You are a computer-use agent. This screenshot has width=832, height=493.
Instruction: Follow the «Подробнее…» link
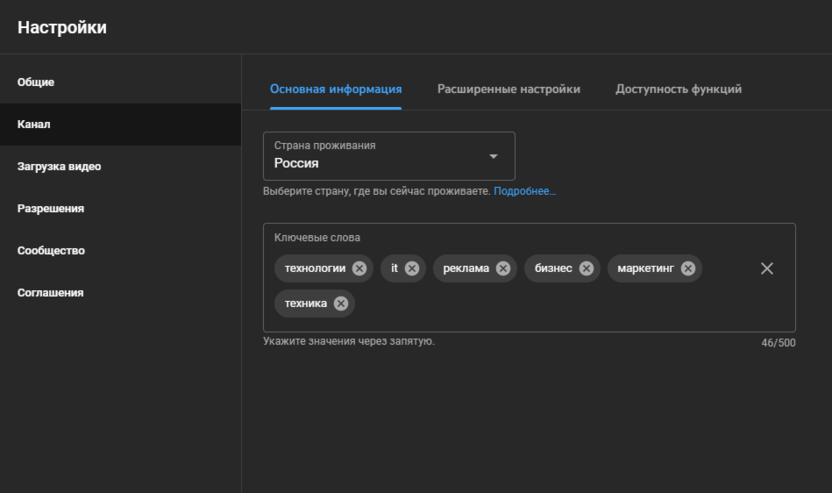click(524, 190)
